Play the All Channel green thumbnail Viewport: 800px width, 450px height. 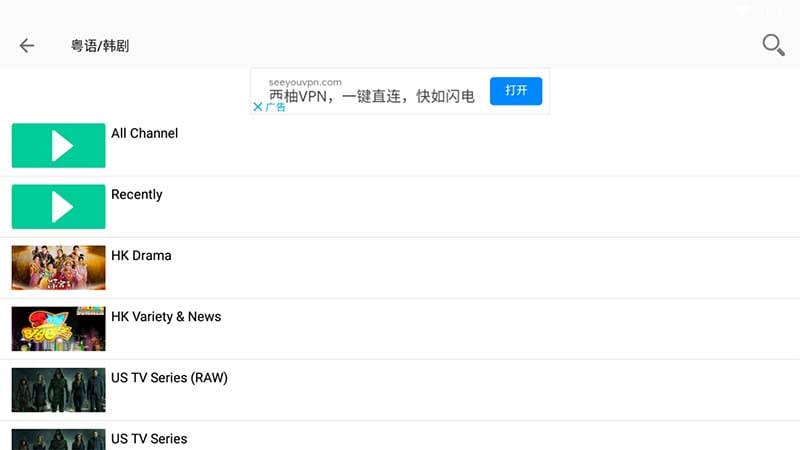[59, 145]
